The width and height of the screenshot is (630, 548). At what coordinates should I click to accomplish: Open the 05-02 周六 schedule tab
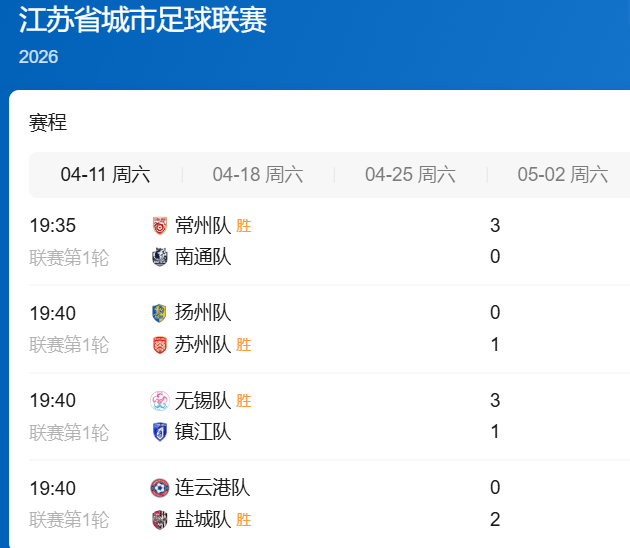(562, 175)
